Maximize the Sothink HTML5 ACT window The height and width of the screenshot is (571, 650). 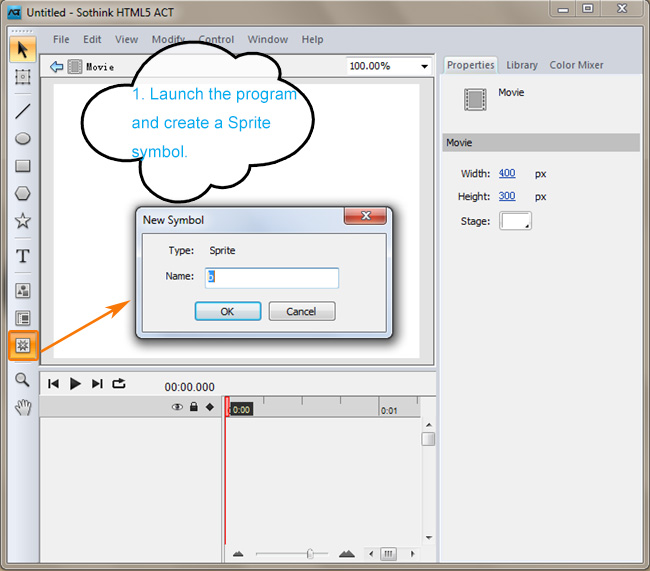click(587, 9)
